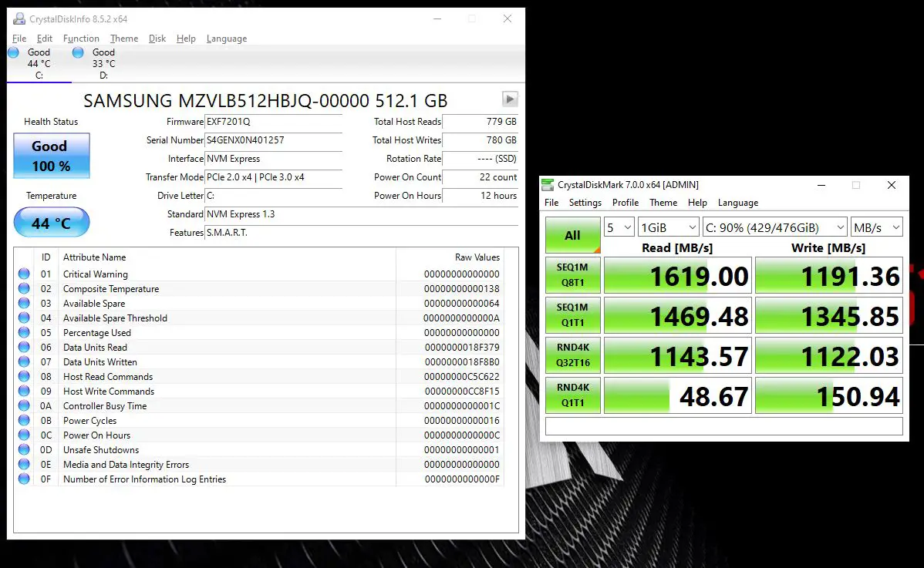
Task: Open the test size dropdown showing 1GiB
Action: tap(669, 227)
